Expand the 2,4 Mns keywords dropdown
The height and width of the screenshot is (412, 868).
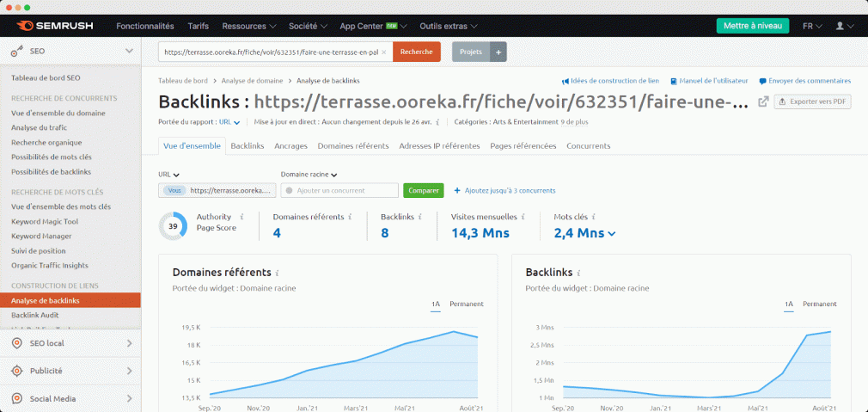click(585, 233)
